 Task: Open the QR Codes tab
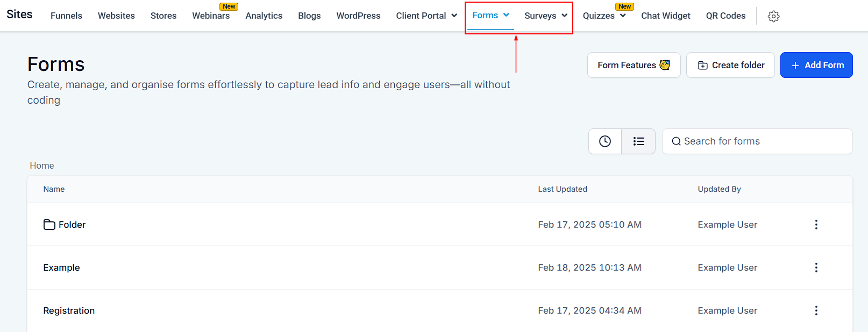(725, 16)
